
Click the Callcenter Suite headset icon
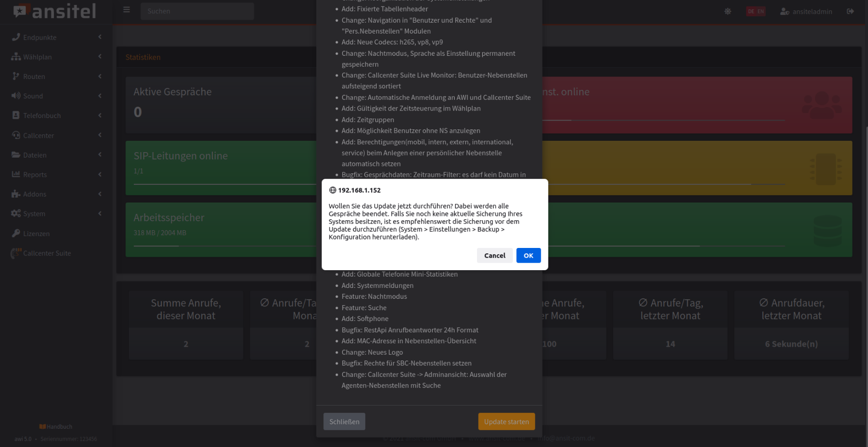point(16,253)
